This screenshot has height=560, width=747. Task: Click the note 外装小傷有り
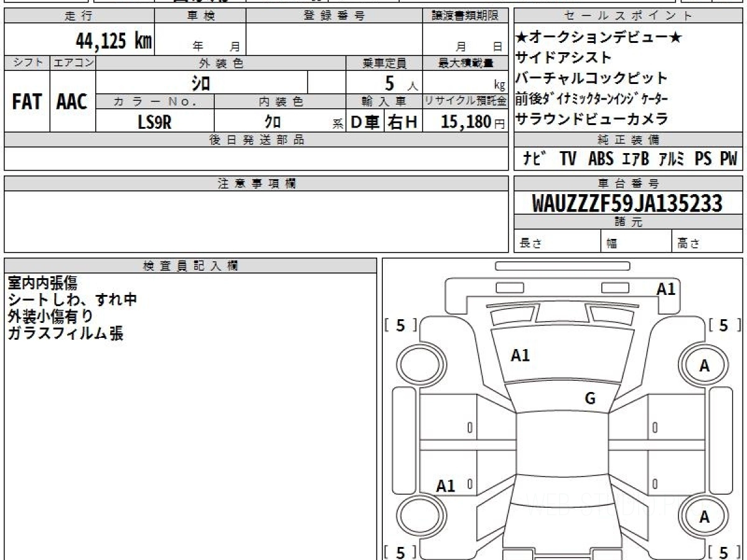coord(50,316)
